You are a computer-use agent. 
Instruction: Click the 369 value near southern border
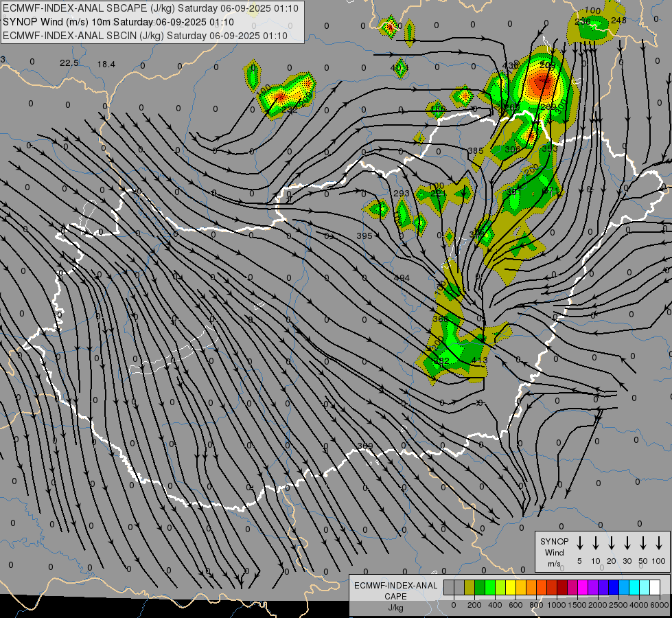tap(364, 446)
